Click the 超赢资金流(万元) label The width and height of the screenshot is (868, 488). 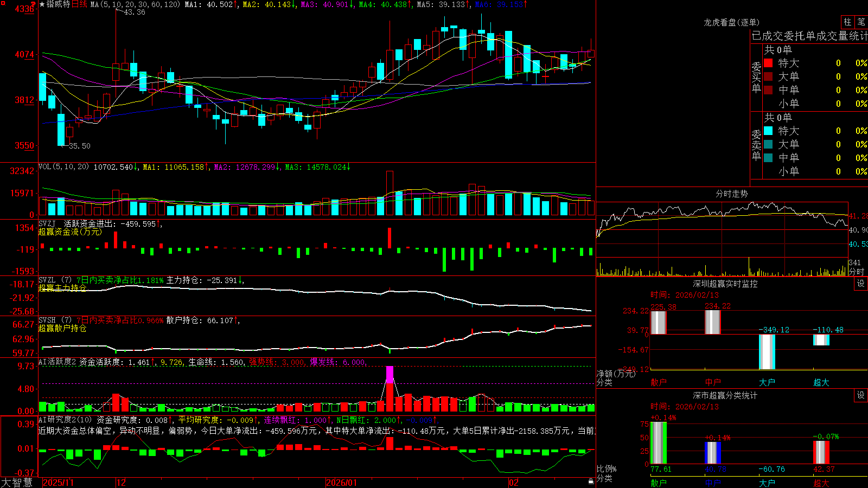pyautogui.click(x=70, y=232)
